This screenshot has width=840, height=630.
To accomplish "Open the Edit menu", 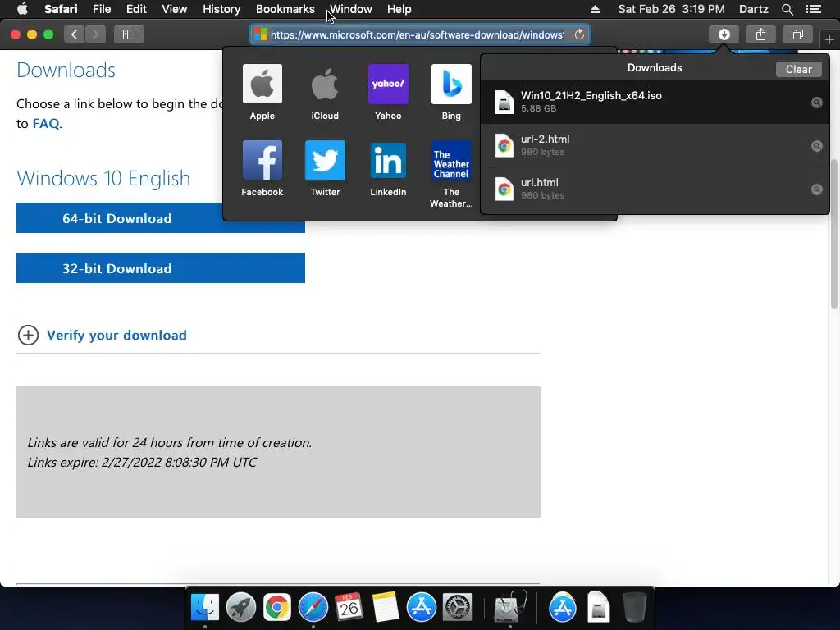I will tap(136, 9).
